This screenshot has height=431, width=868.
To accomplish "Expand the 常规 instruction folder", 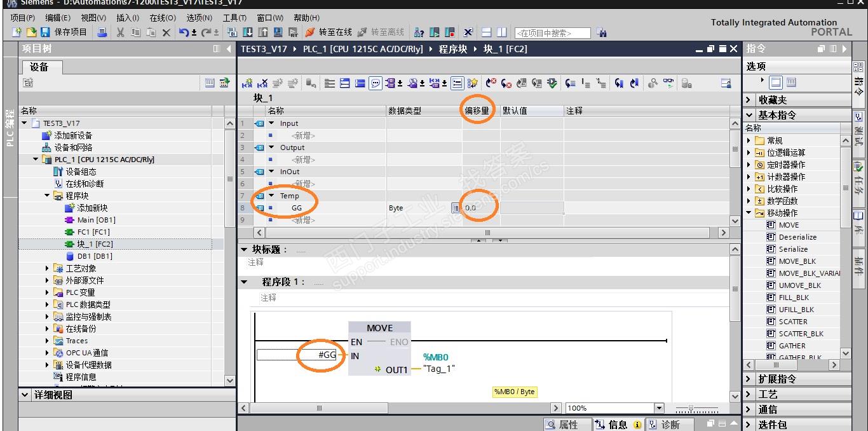I will click(749, 140).
